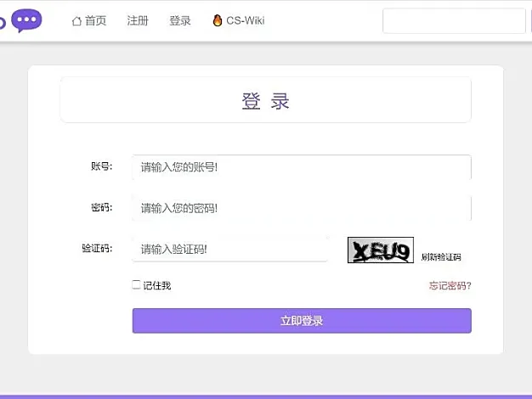
Task: Click the home icon beside 首页
Action: 76,21
